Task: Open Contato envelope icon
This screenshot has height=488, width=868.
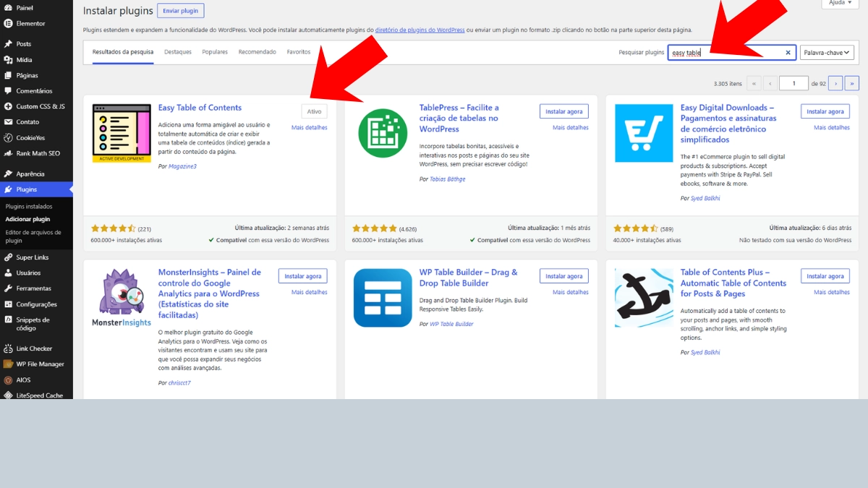Action: [x=8, y=122]
